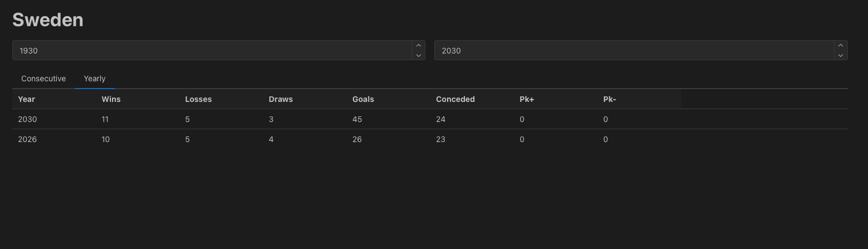Viewport: 868px width, 249px height.
Task: Sort by the Pk+ column header
Action: pyautogui.click(x=527, y=99)
